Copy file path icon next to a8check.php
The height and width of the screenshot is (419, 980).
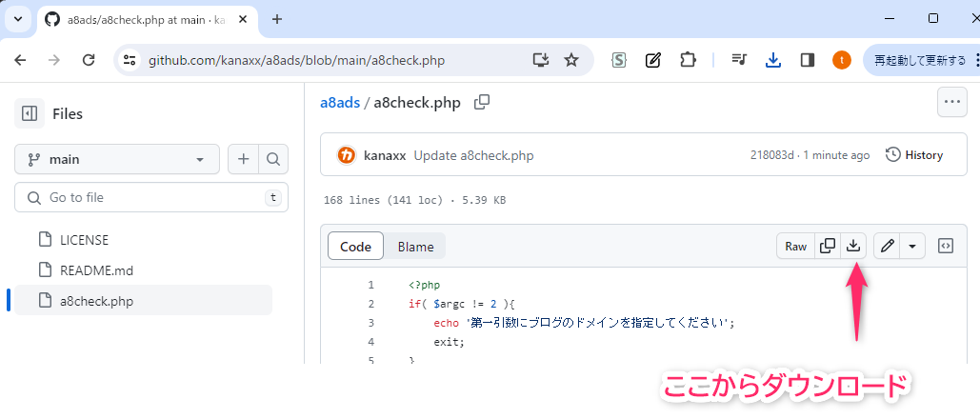click(482, 102)
